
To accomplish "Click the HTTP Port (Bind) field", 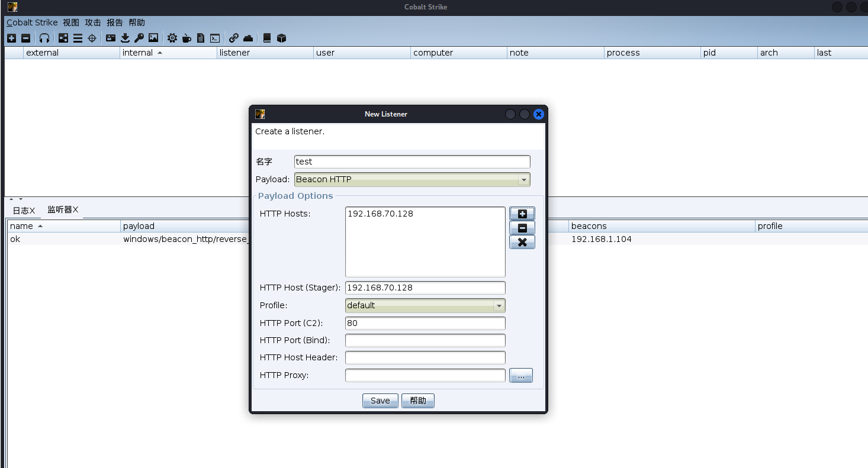I will [425, 340].
